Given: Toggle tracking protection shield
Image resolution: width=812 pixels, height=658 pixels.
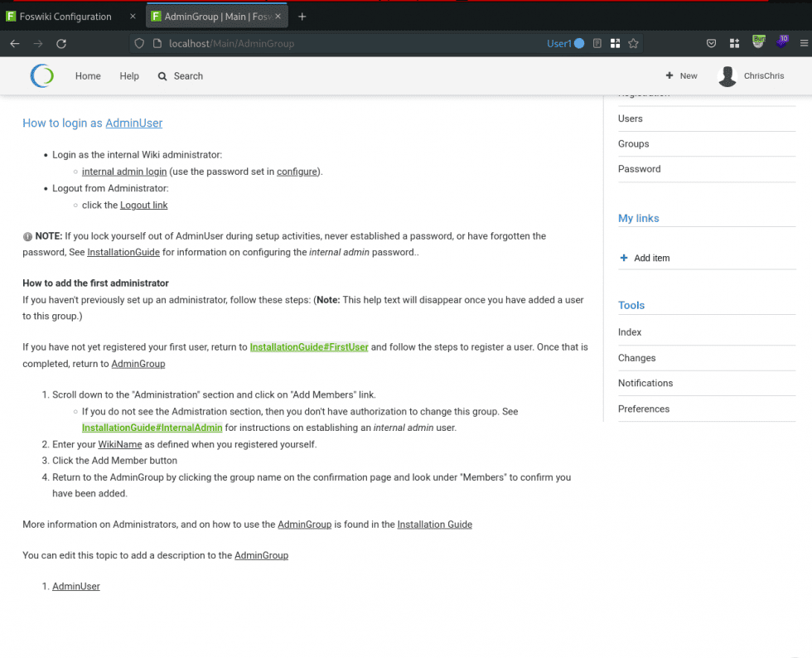Looking at the screenshot, I should 138,43.
